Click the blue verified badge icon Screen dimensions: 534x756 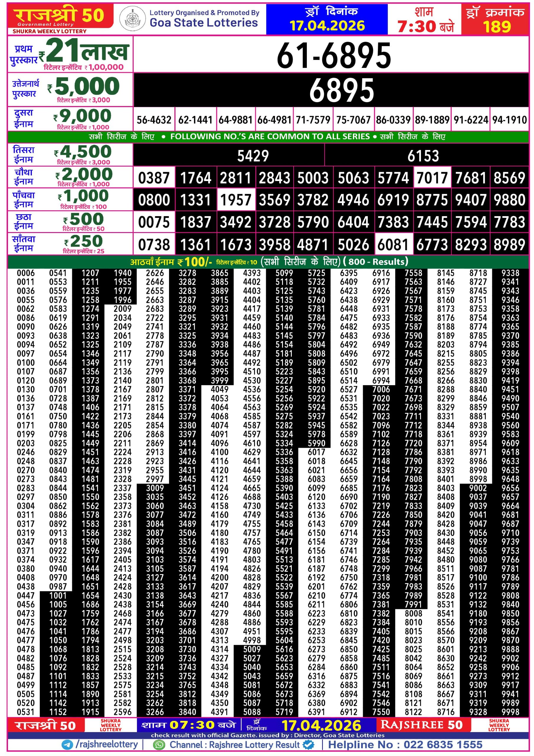point(308,744)
